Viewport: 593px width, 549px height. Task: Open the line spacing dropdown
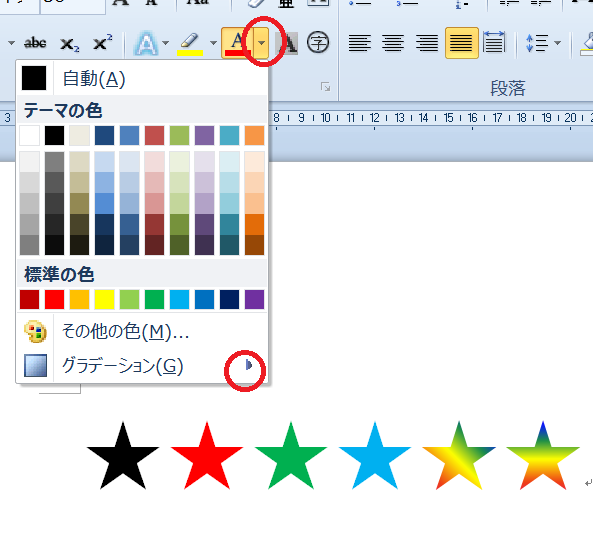(x=557, y=43)
